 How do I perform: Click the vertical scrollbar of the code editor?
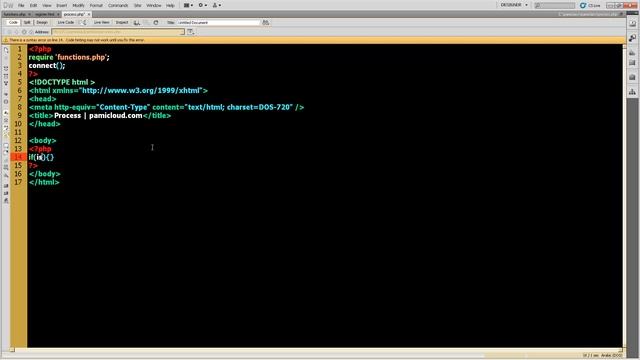624,196
